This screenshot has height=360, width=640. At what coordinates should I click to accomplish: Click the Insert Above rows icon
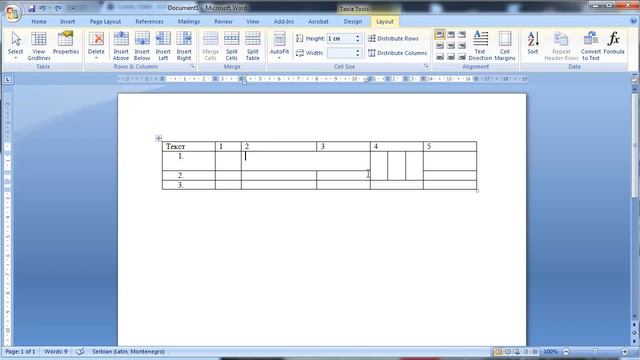pyautogui.click(x=121, y=39)
